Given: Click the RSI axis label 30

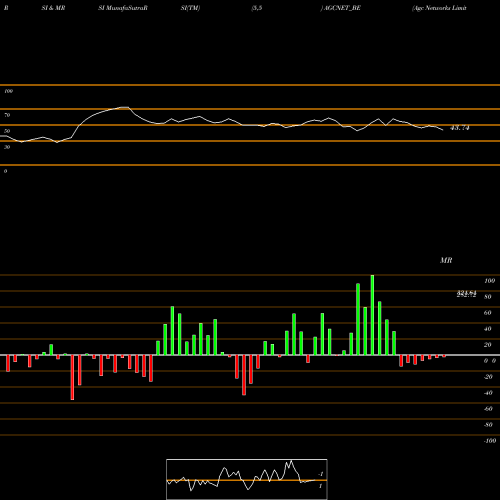Looking at the screenshot, I should (x=7, y=147).
